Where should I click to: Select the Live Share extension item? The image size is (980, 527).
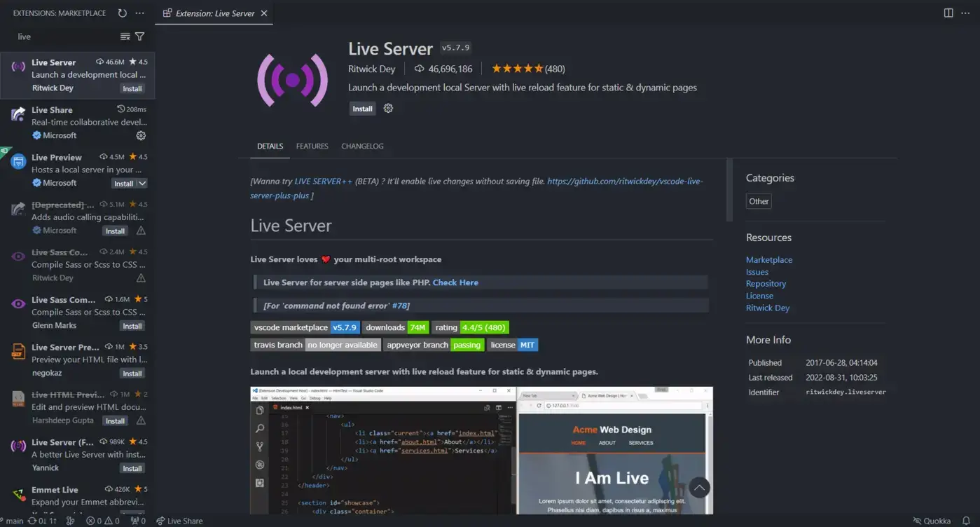click(x=78, y=123)
